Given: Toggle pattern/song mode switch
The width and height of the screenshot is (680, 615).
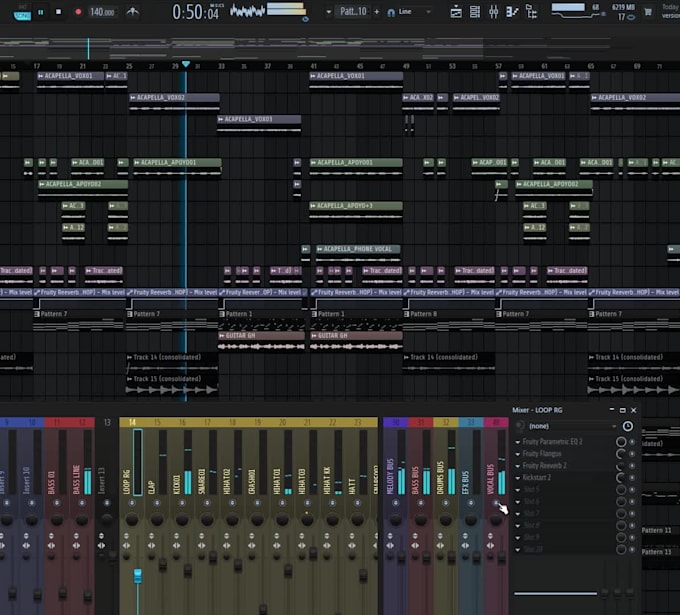Looking at the screenshot, I should pyautogui.click(x=22, y=13).
